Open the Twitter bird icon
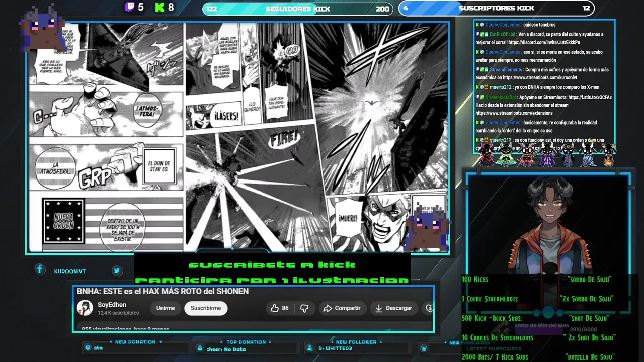Image resolution: width=644 pixels, height=362 pixels. point(117,270)
